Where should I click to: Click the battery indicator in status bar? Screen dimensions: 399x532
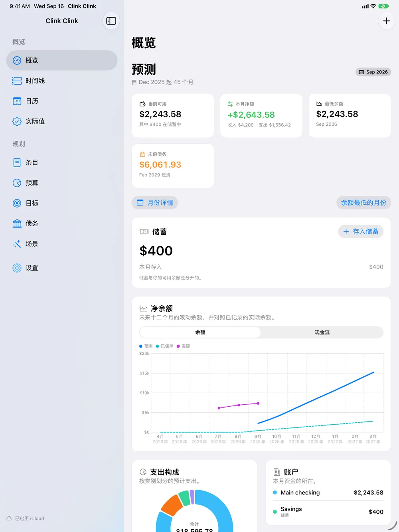pyautogui.click(x=383, y=6)
